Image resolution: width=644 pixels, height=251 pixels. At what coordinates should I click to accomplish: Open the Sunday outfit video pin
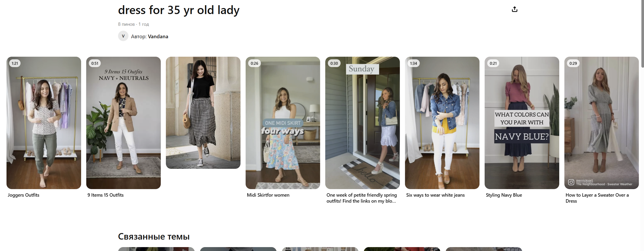pyautogui.click(x=362, y=123)
